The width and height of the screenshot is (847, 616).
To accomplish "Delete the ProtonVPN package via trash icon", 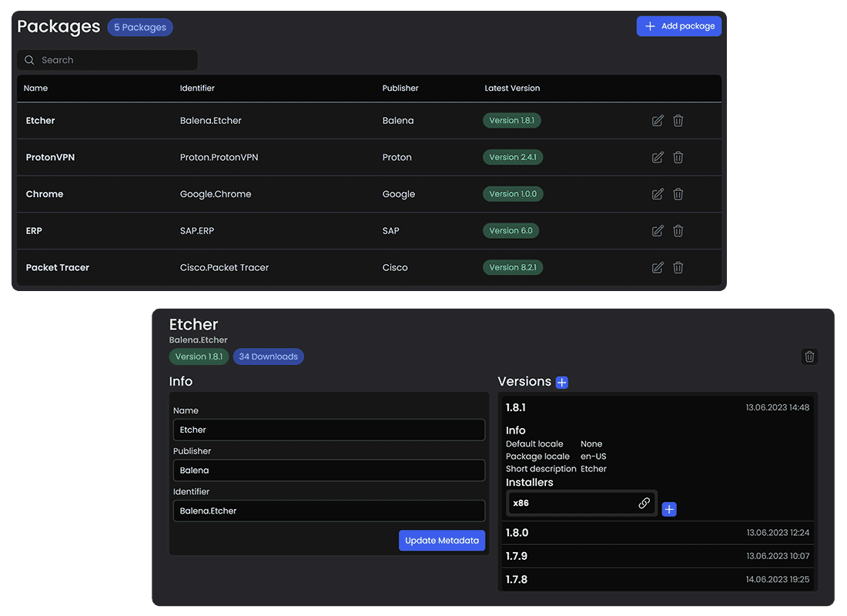I will pos(678,157).
